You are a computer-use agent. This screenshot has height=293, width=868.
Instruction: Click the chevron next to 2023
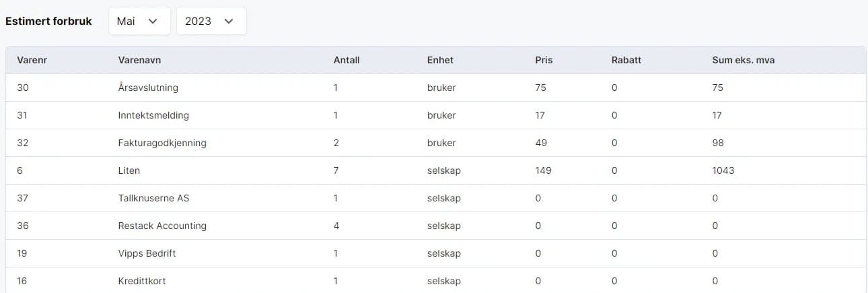(229, 21)
